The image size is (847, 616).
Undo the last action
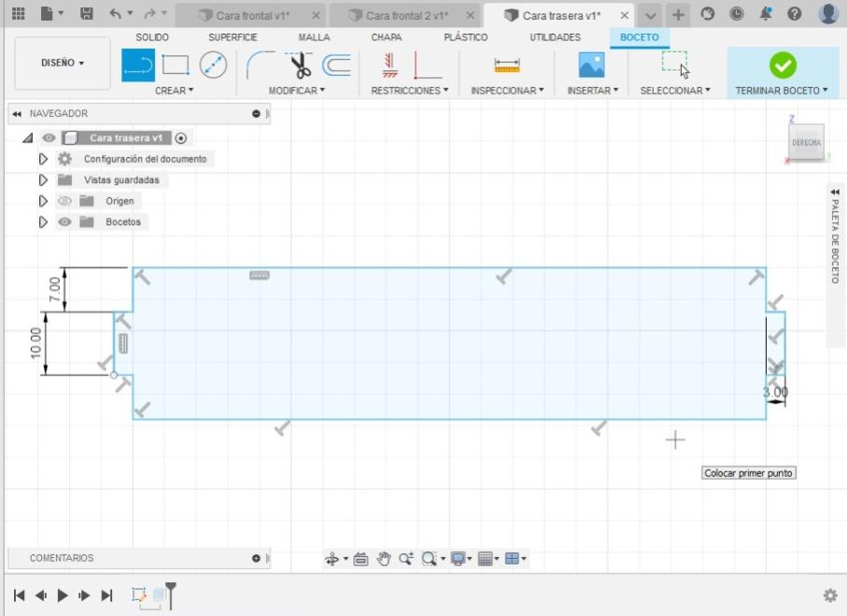point(115,13)
